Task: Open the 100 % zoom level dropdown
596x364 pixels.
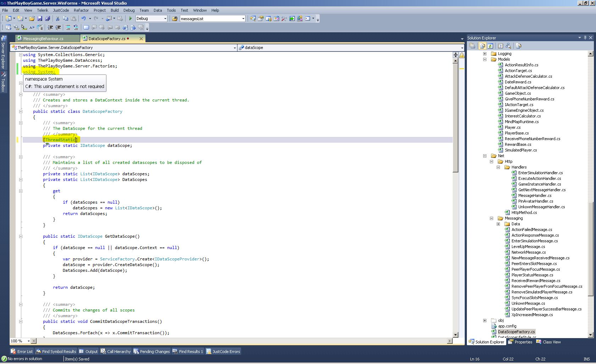Action: 28,341
